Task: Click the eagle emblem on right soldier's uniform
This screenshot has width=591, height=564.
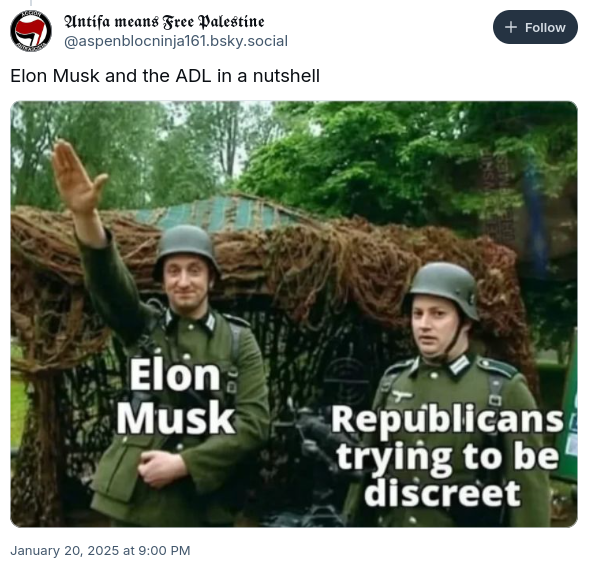Action: 402,395
